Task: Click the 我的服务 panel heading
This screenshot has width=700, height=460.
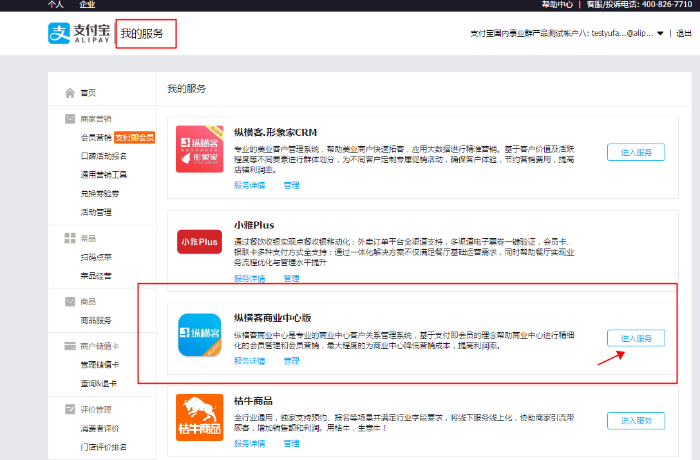Action: [187, 89]
